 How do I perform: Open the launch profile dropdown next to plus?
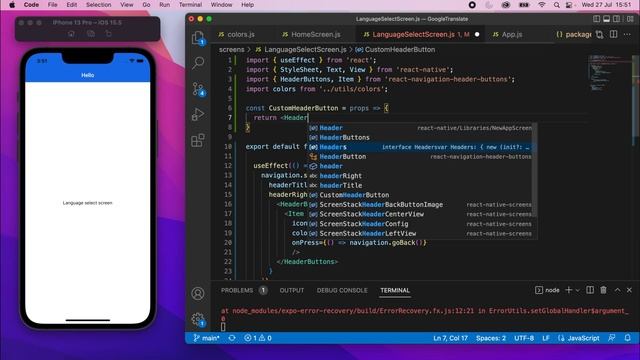click(578, 290)
